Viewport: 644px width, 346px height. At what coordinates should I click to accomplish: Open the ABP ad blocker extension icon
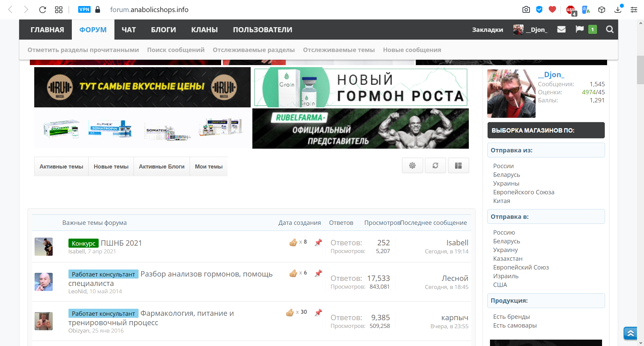571,10
